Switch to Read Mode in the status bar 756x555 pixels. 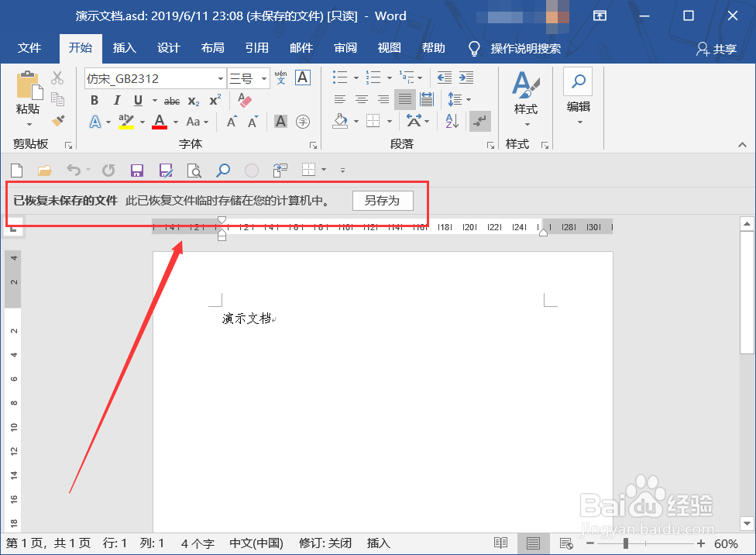point(500,543)
